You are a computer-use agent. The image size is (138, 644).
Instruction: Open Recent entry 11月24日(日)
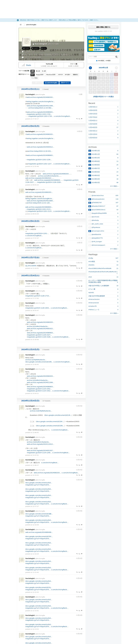(93, 127)
